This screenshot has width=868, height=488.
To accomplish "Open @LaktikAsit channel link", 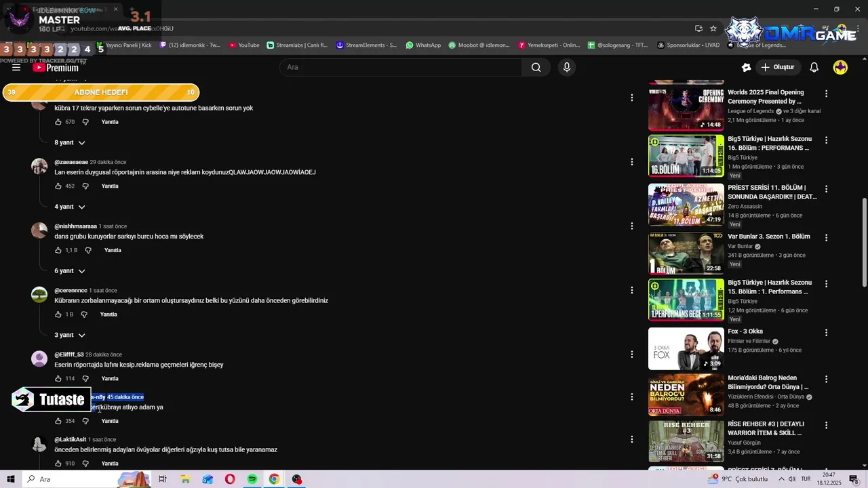I will tap(71, 439).
